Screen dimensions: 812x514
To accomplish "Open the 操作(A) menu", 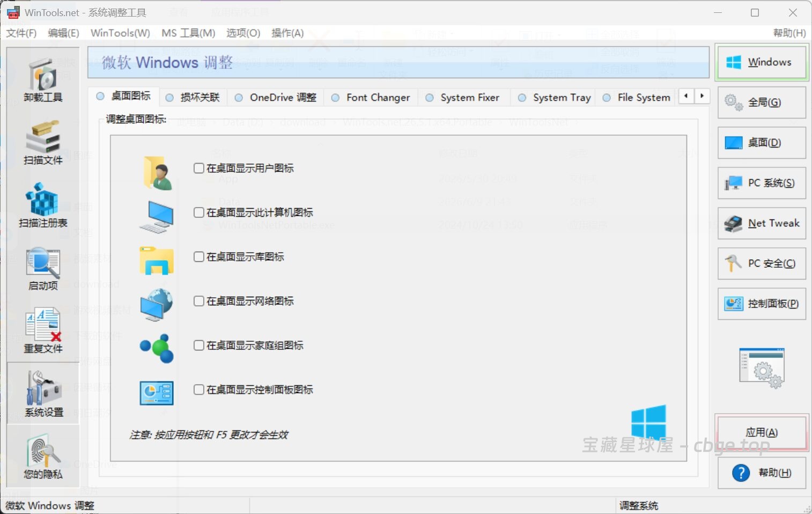I will tap(287, 33).
